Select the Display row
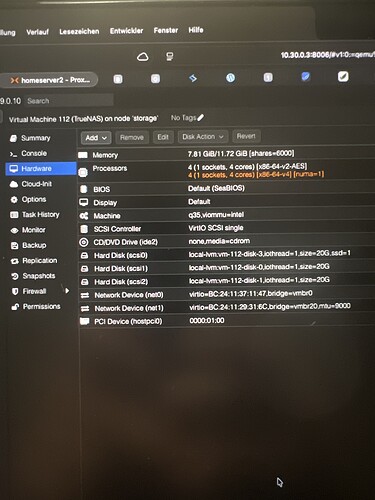375x500 pixels. coord(227,202)
